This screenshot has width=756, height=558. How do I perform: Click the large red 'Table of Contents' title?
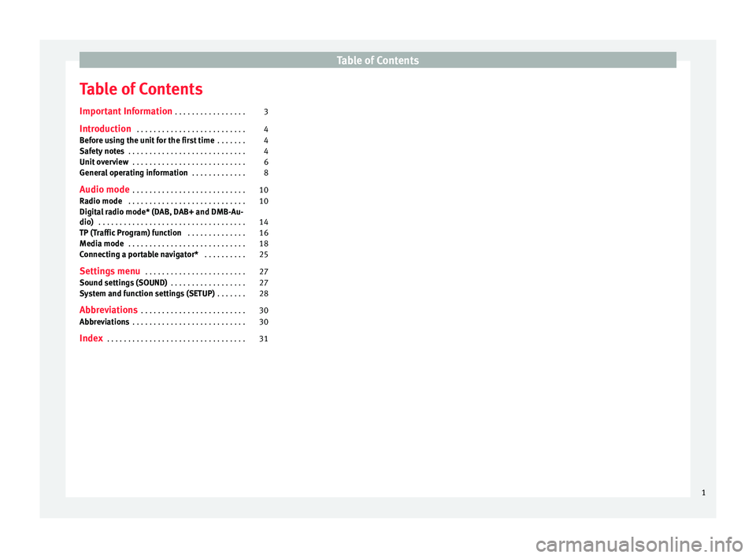click(x=141, y=89)
